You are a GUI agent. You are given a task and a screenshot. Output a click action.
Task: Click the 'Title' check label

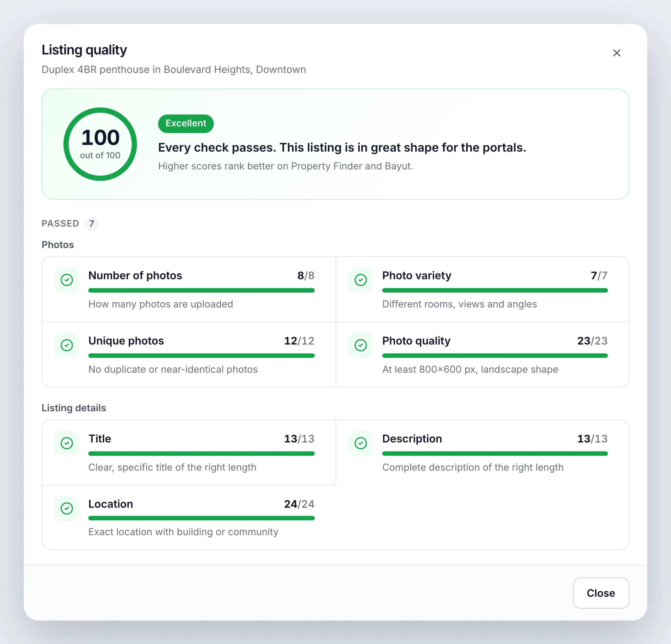(100, 439)
